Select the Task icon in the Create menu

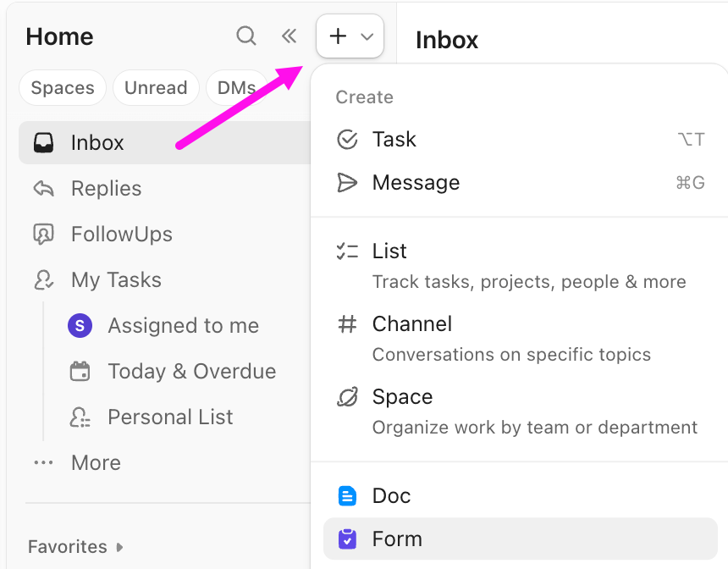347,139
